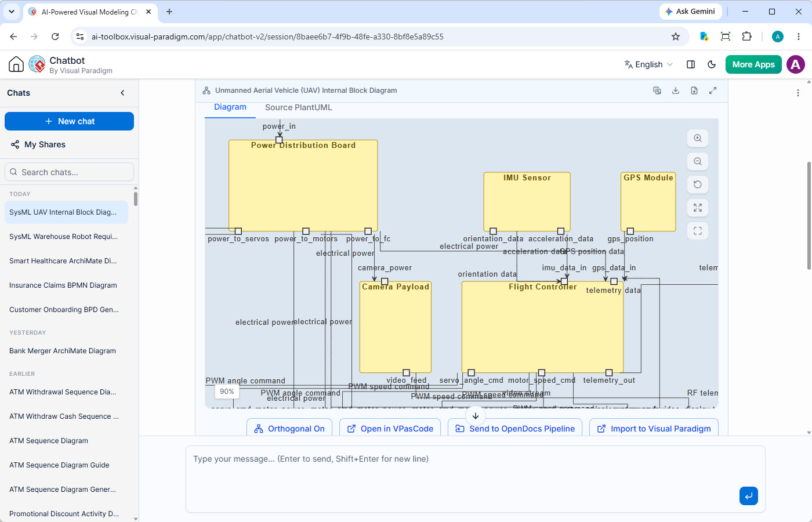Screen dimensions: 812x522
Task: Toggle the split panel layout icon
Action: click(691, 64)
